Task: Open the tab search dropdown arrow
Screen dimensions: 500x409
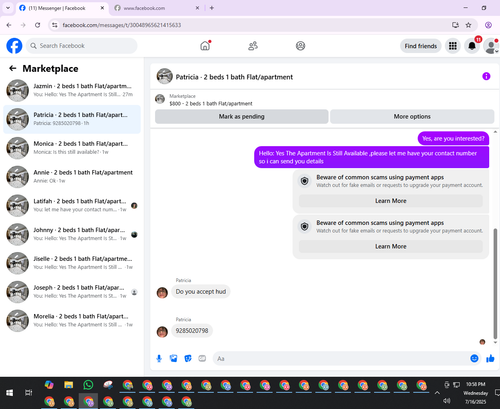Action: coord(8,8)
